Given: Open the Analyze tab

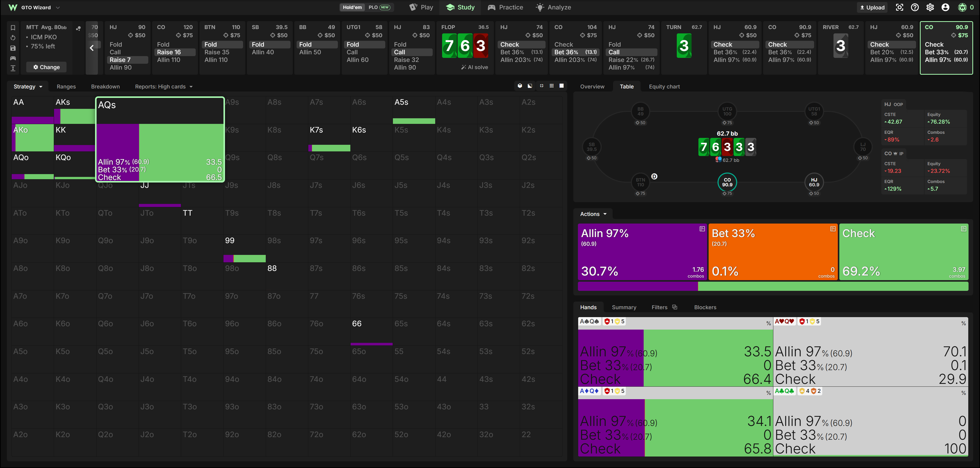Looking at the screenshot, I should 553,7.
